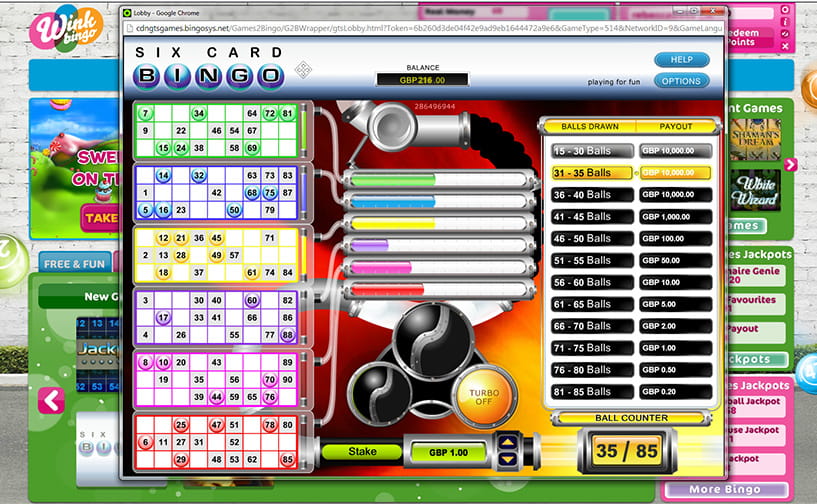This screenshot has width=817, height=504.
Task: Click marked number 34 on the green card
Action: 199,113
